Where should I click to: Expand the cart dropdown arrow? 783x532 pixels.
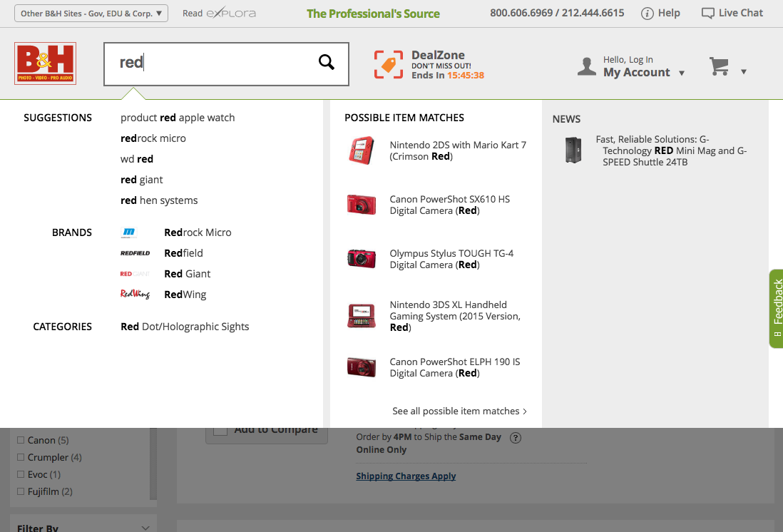tap(744, 71)
